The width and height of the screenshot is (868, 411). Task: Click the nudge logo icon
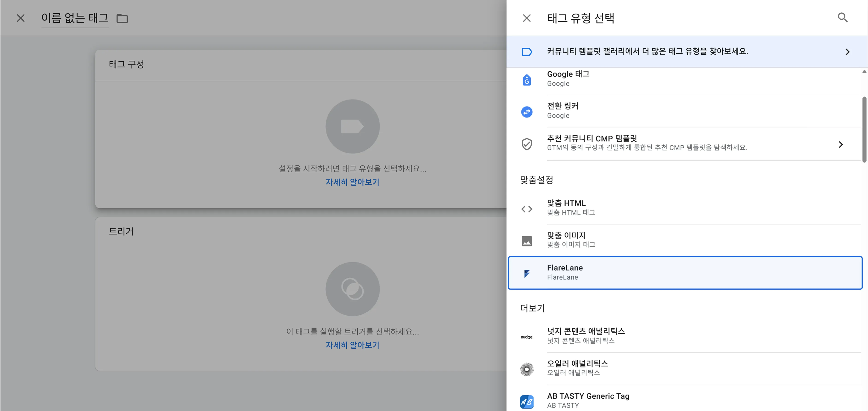pyautogui.click(x=527, y=337)
